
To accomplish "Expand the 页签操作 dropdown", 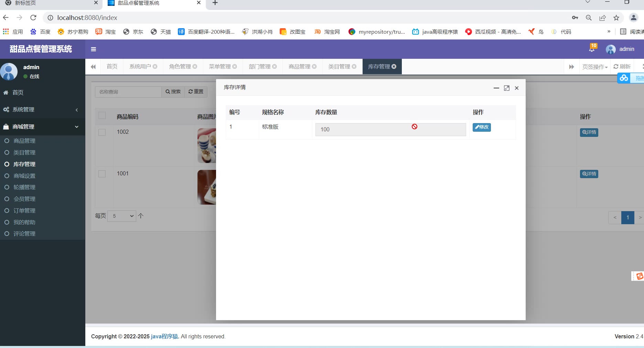I will (595, 67).
